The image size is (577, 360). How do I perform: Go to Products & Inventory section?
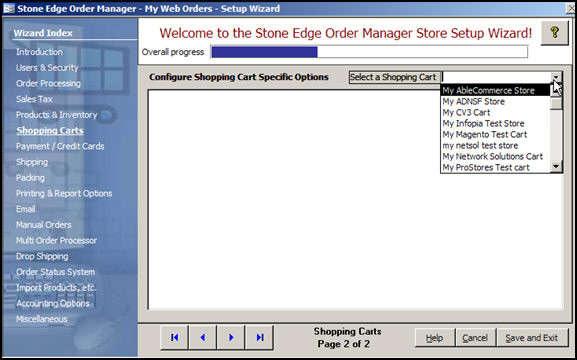(56, 115)
